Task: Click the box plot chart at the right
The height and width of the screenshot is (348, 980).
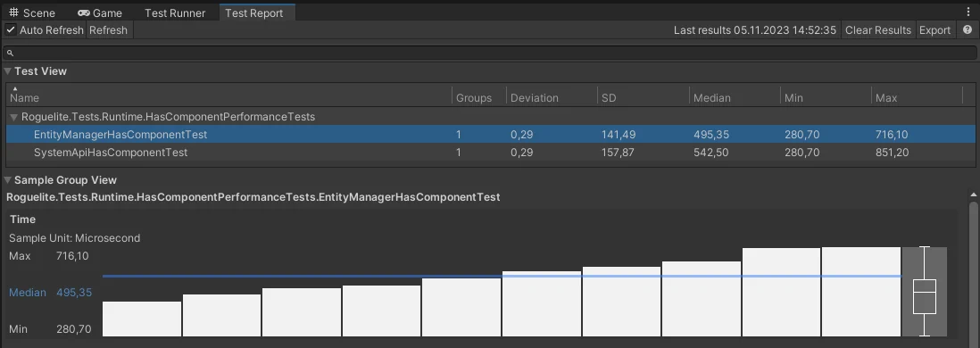Action: click(925, 292)
